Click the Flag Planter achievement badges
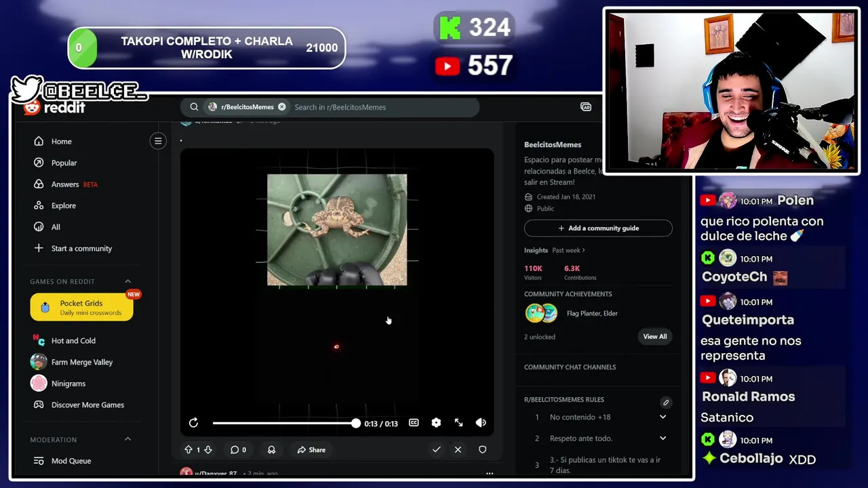Viewport: 868px width, 488px height. [541, 313]
